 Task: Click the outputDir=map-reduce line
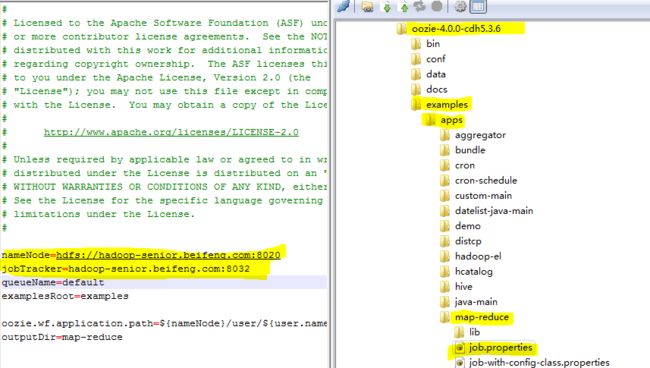62,337
